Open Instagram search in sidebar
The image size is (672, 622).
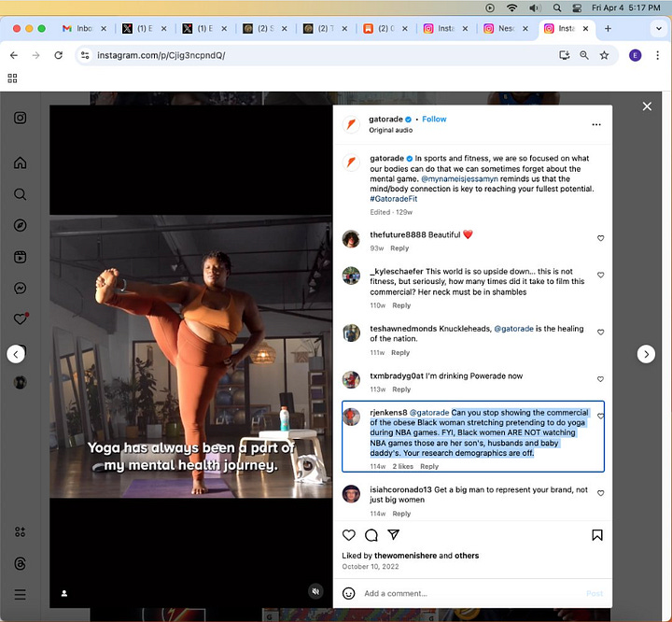pyautogui.click(x=21, y=194)
